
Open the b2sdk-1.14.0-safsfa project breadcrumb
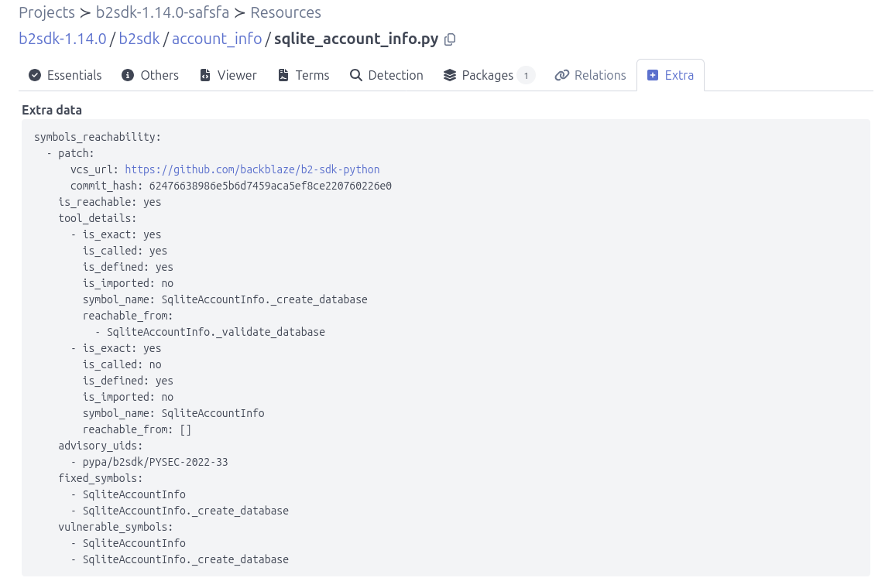163,12
